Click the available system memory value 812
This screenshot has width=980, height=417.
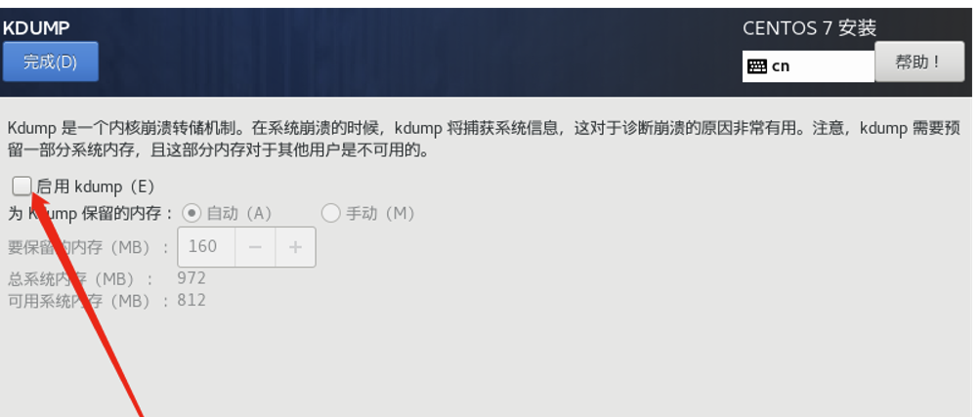[x=192, y=300]
